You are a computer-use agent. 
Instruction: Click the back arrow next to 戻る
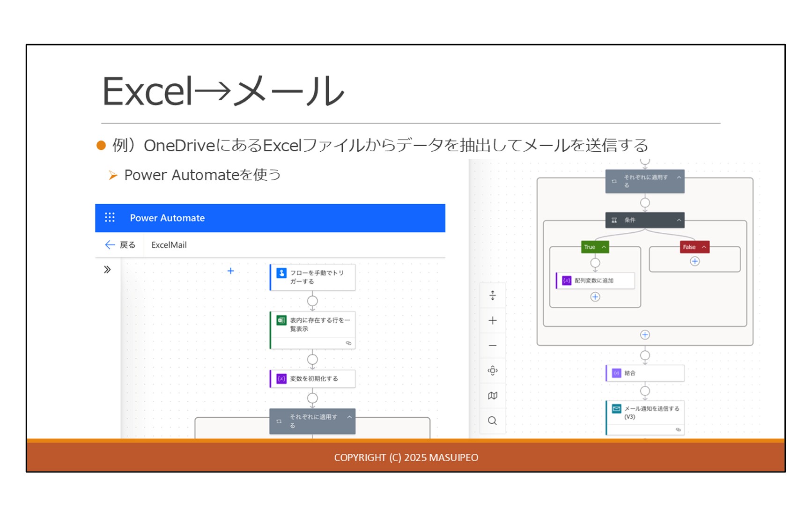(x=110, y=245)
